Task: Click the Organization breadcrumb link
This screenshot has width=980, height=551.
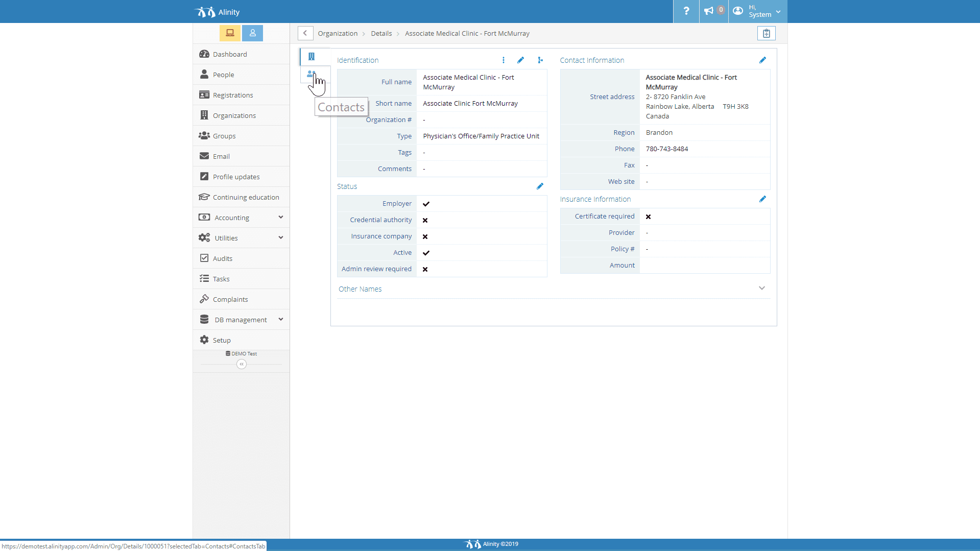Action: pyautogui.click(x=338, y=34)
